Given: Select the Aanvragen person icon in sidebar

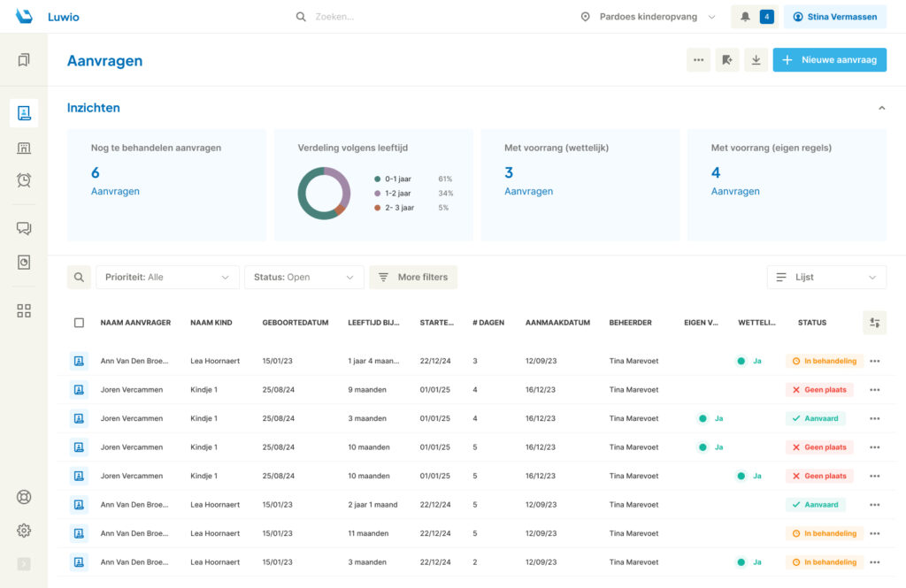Looking at the screenshot, I should 24,112.
